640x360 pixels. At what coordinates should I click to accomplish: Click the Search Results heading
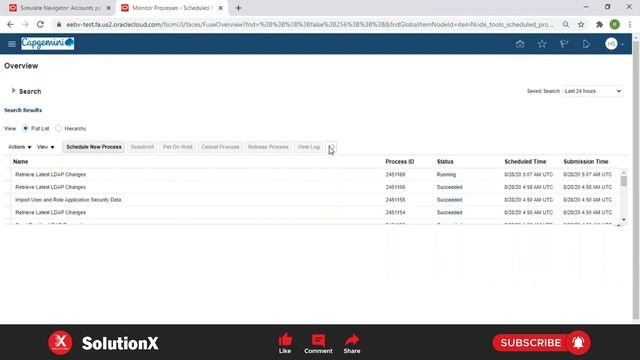click(x=23, y=110)
